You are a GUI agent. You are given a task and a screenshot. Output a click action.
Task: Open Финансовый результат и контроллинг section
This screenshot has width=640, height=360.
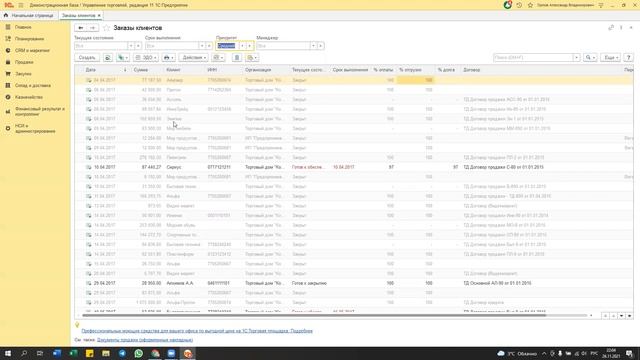[40, 111]
